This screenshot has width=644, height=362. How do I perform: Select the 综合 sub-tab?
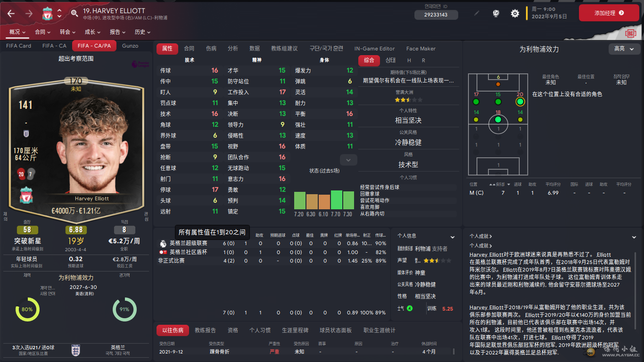pos(369,60)
